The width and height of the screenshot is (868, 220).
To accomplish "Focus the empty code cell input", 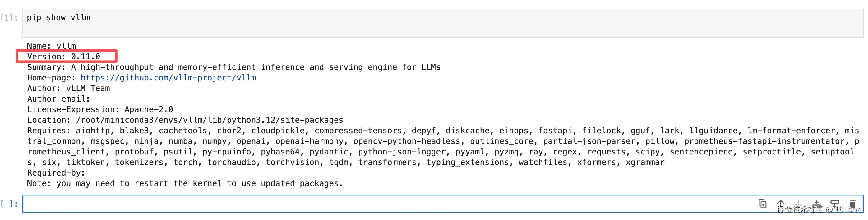I will point(387,204).
